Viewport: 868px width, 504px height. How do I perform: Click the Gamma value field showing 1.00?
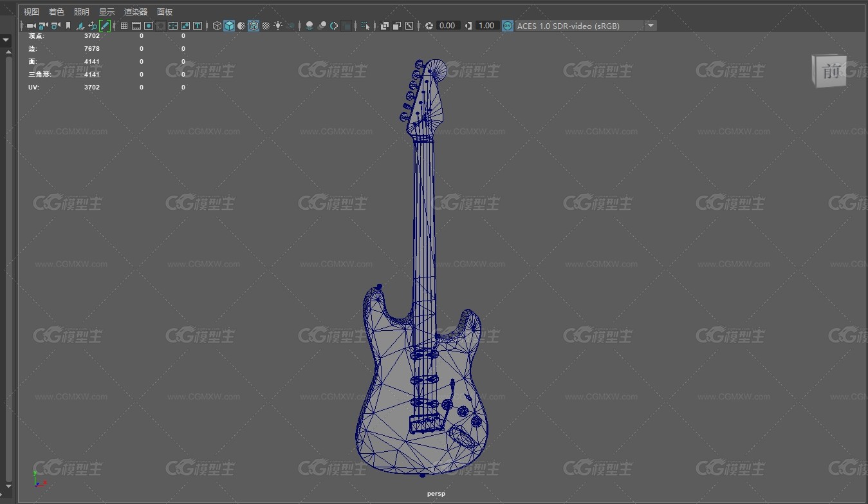click(x=487, y=26)
